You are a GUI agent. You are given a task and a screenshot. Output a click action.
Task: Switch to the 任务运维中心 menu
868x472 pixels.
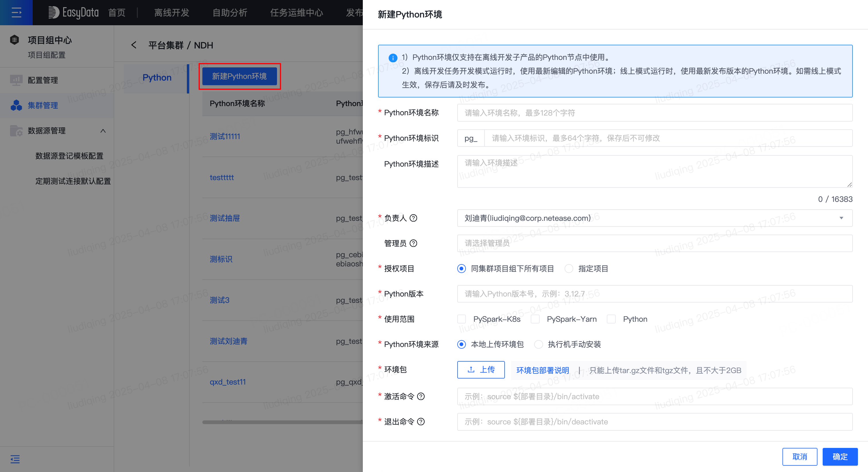click(297, 12)
